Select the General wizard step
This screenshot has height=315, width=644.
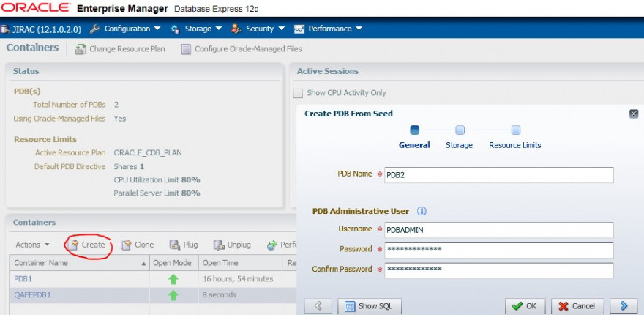pos(414,145)
